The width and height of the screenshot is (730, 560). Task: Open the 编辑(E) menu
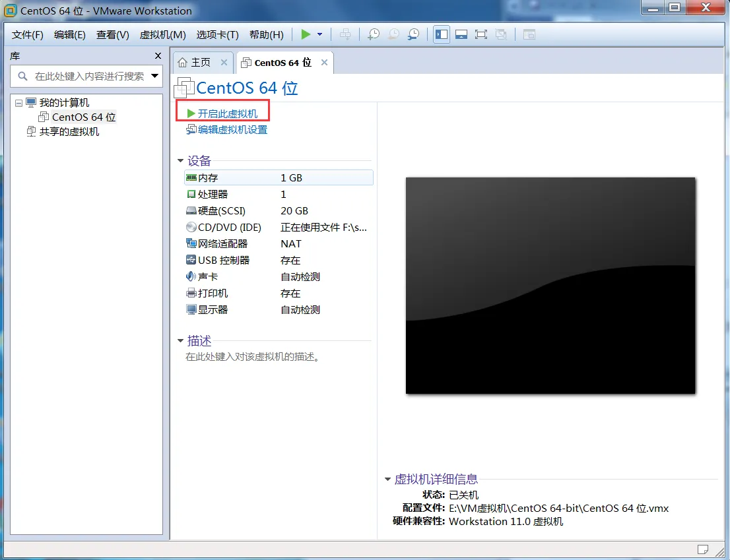pos(70,35)
